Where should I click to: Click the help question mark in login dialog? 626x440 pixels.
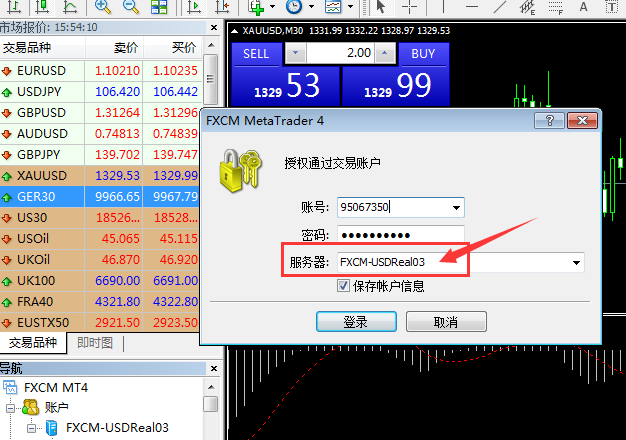coord(549,121)
